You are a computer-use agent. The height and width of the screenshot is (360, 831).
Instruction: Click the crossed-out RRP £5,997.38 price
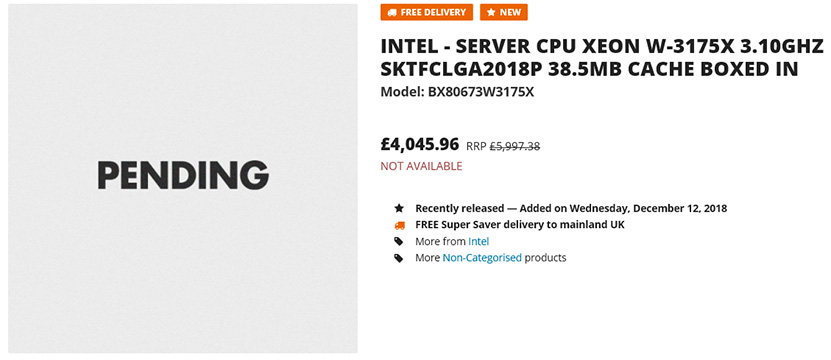pyautogui.click(x=503, y=146)
